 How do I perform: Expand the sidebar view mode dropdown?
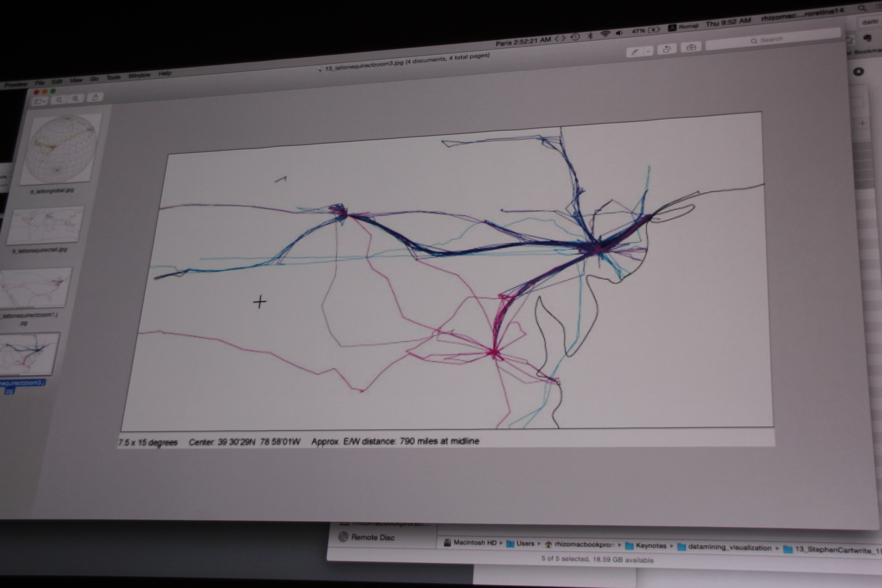click(x=40, y=101)
